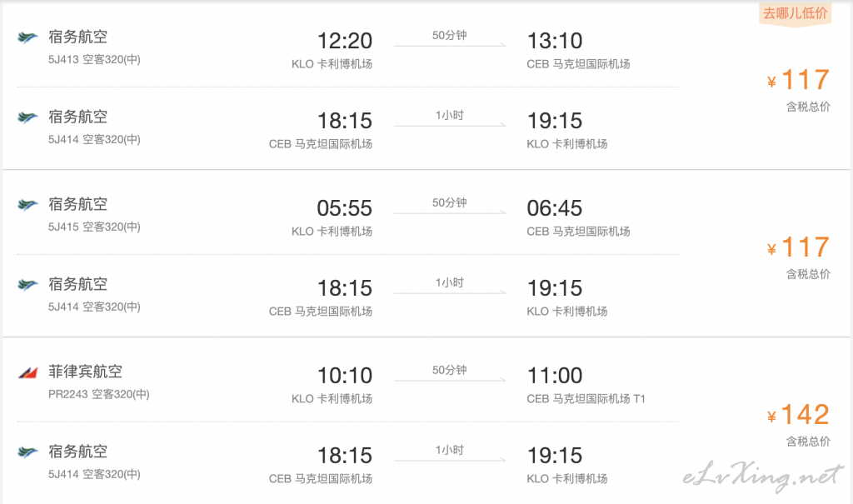The image size is (853, 504).
Task: Select the second ¥117 total price
Action: click(799, 247)
